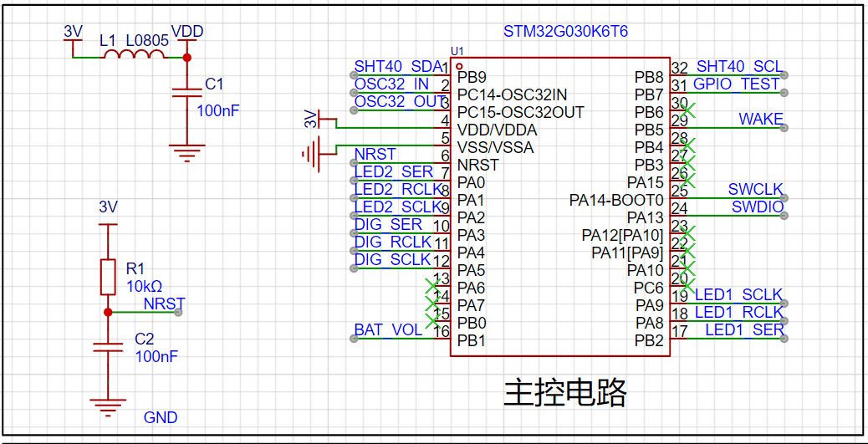The width and height of the screenshot is (868, 444).
Task: Click the WAKE net label
Action: click(761, 119)
